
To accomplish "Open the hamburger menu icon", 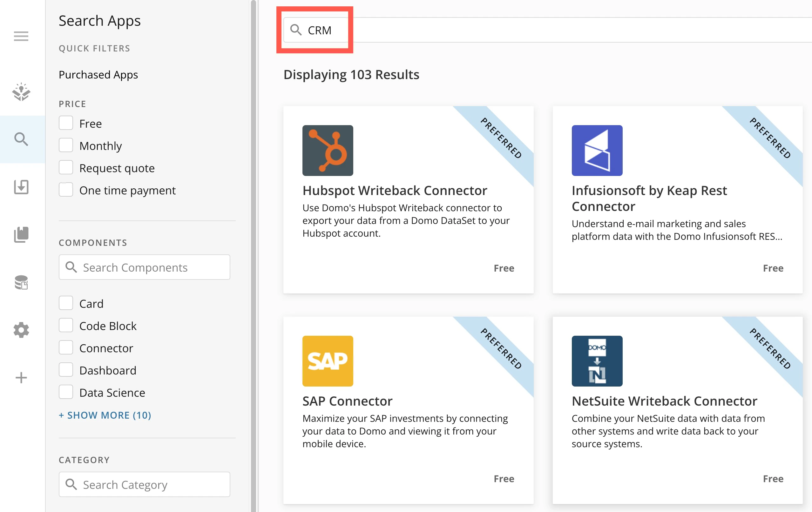I will [21, 36].
